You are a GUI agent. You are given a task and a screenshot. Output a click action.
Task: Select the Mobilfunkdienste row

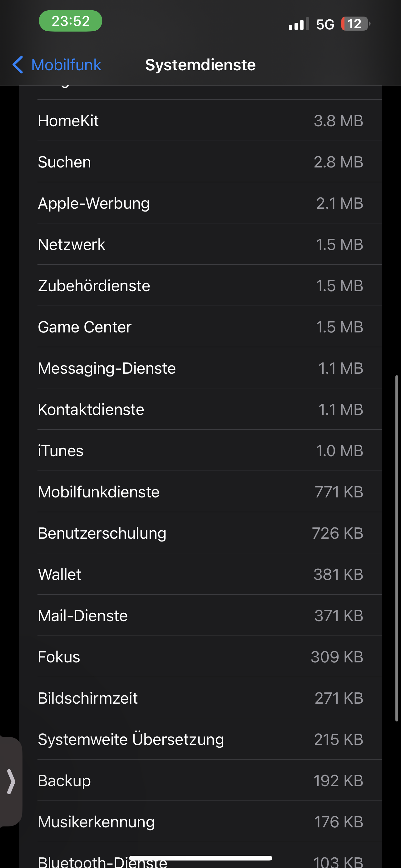[200, 492]
